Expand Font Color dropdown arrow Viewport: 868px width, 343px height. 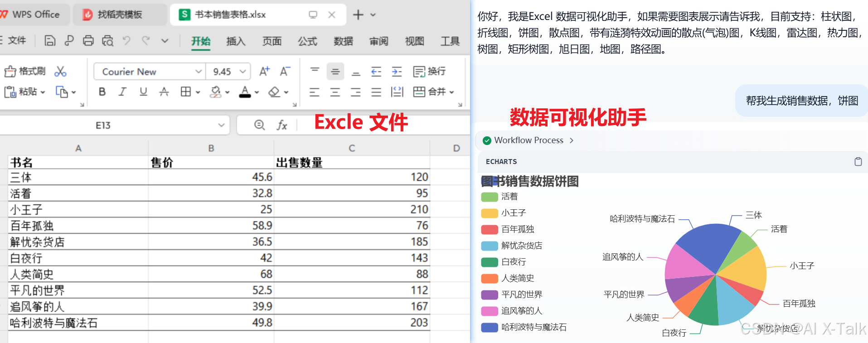[x=257, y=92]
